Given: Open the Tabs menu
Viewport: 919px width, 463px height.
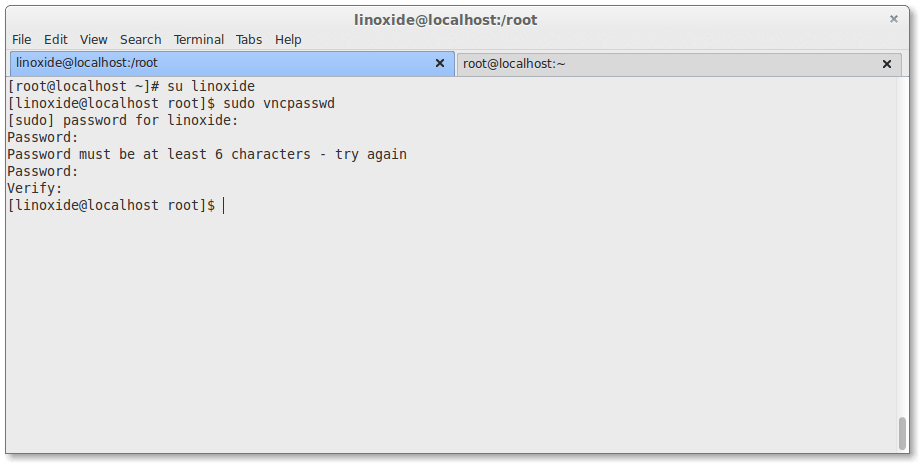Looking at the screenshot, I should point(249,39).
